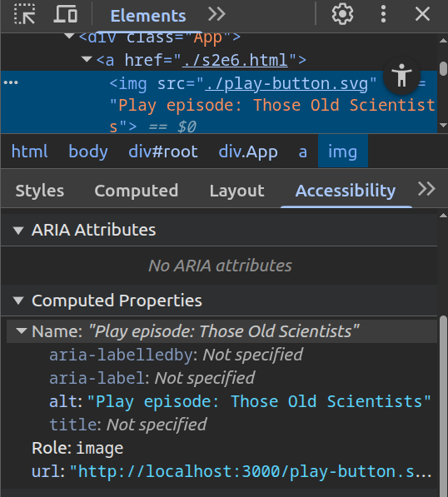Switch to the Styles tab
This screenshot has width=448, height=497.
click(x=40, y=191)
